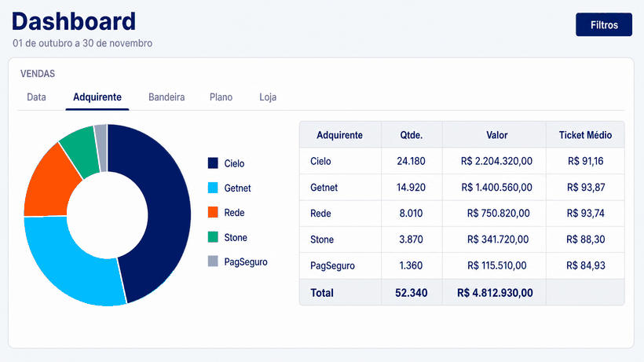Click the Getnet legend label
The height and width of the screenshot is (362, 644).
pyautogui.click(x=237, y=188)
